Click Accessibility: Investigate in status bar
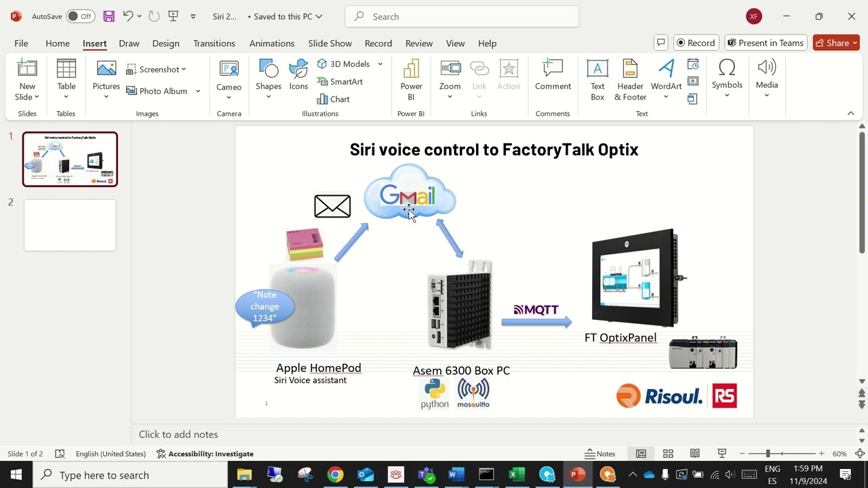 click(x=205, y=453)
